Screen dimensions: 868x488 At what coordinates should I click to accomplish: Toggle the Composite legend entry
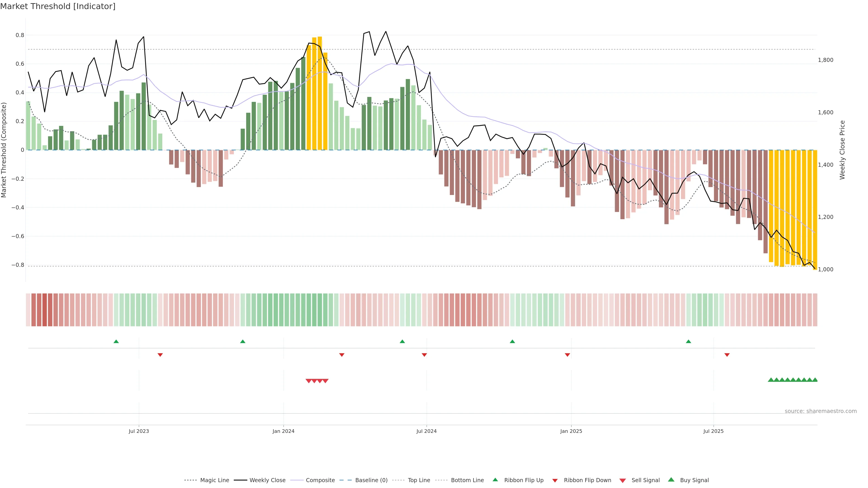coord(320,480)
